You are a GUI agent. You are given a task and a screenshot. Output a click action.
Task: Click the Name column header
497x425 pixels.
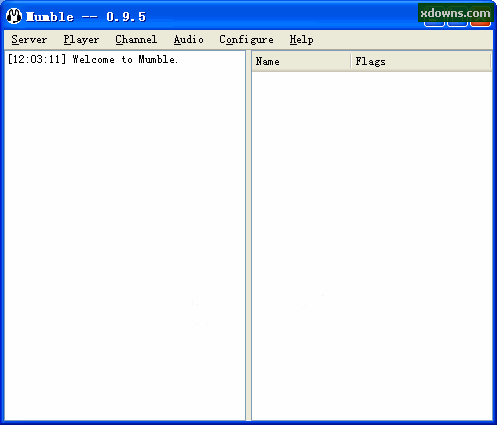[x=301, y=61]
